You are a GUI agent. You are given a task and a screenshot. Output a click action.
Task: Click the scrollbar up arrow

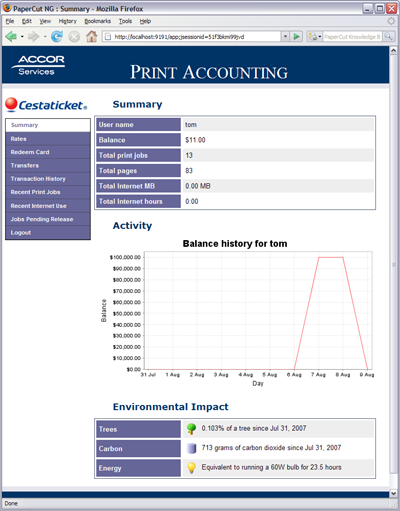393,51
